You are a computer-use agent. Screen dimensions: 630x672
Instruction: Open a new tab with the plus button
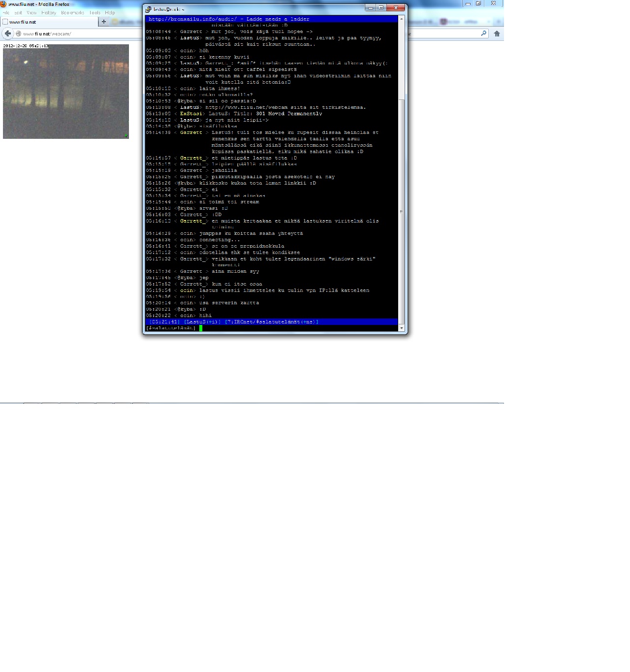[x=104, y=22]
